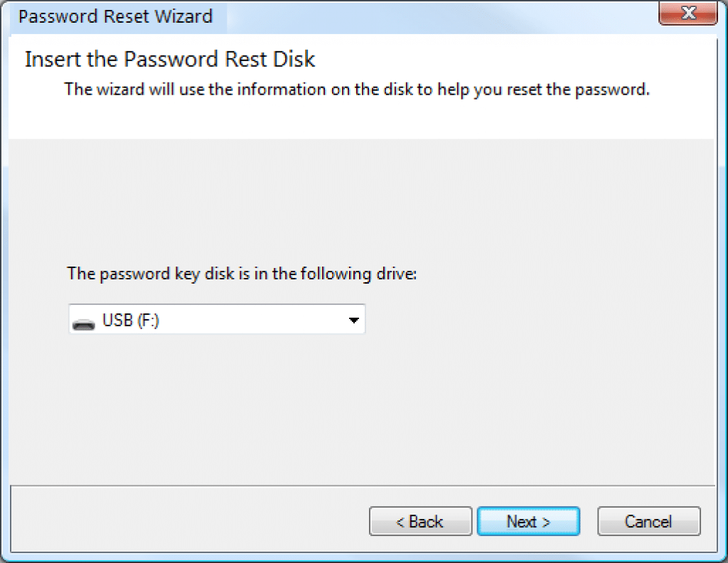728x563 pixels.
Task: Click the separator line above the buttons
Action: [x=355, y=487]
